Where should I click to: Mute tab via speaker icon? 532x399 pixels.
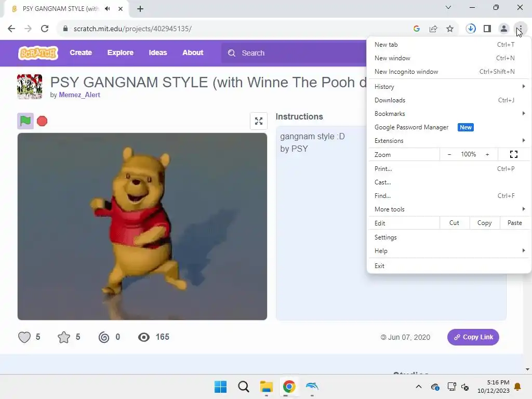click(x=108, y=9)
